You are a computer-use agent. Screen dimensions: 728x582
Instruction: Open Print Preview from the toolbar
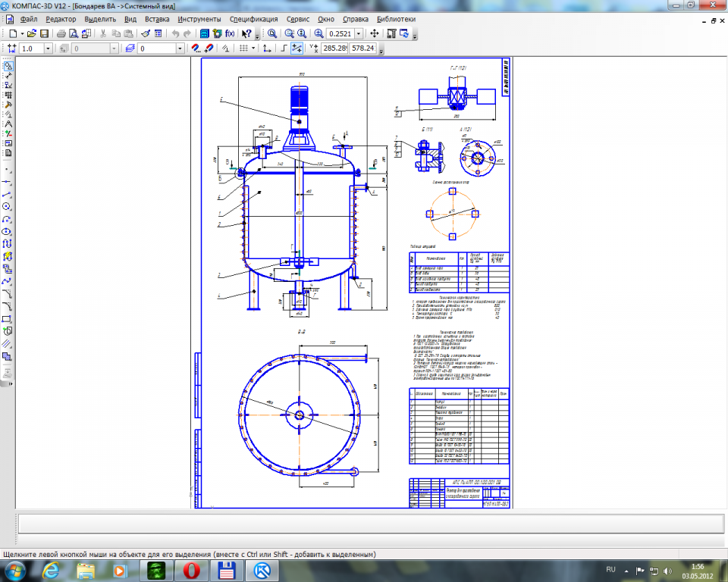[x=74, y=33]
